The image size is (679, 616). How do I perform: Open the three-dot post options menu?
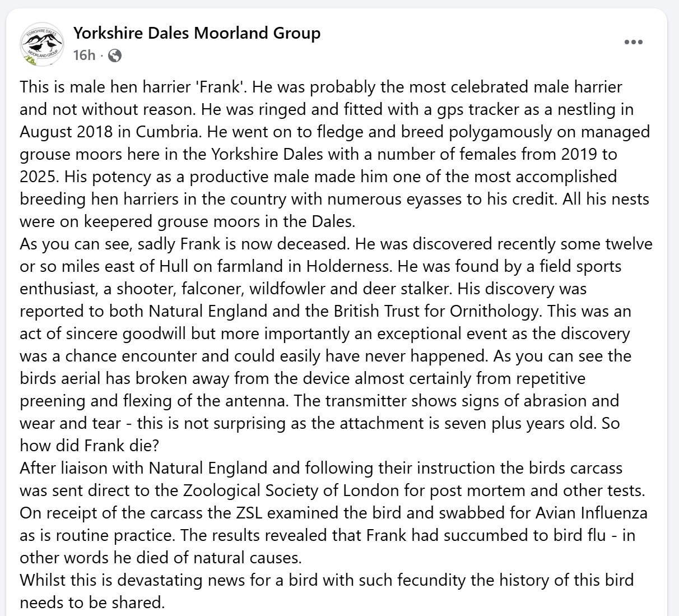point(633,43)
